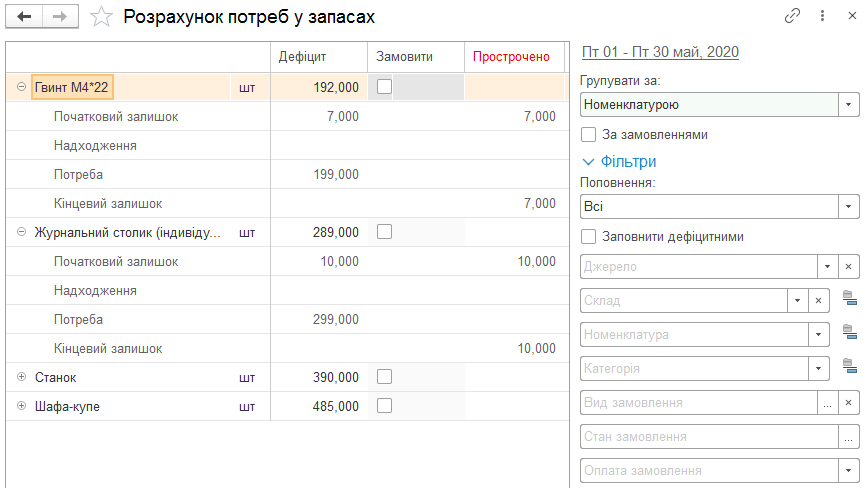Click into the Джерело input field
Viewport: 867px width, 488px height.
[x=699, y=266]
